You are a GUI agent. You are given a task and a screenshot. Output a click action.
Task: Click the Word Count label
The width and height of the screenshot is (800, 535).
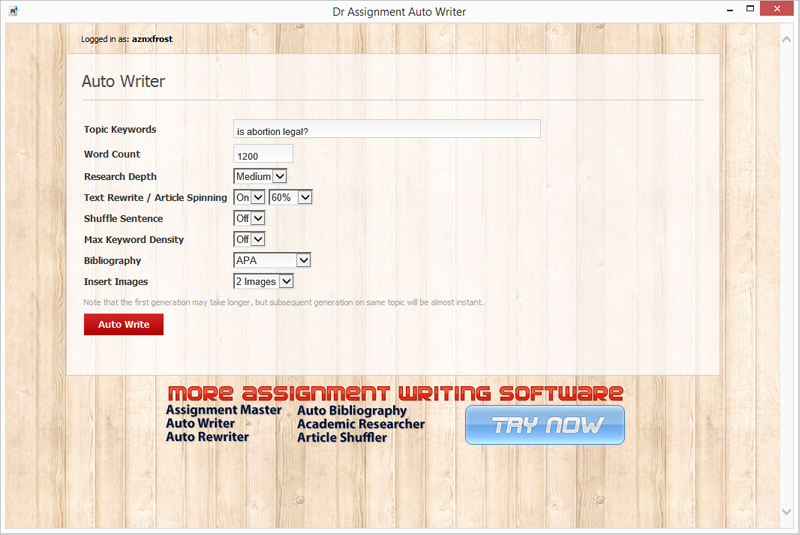[x=112, y=154]
